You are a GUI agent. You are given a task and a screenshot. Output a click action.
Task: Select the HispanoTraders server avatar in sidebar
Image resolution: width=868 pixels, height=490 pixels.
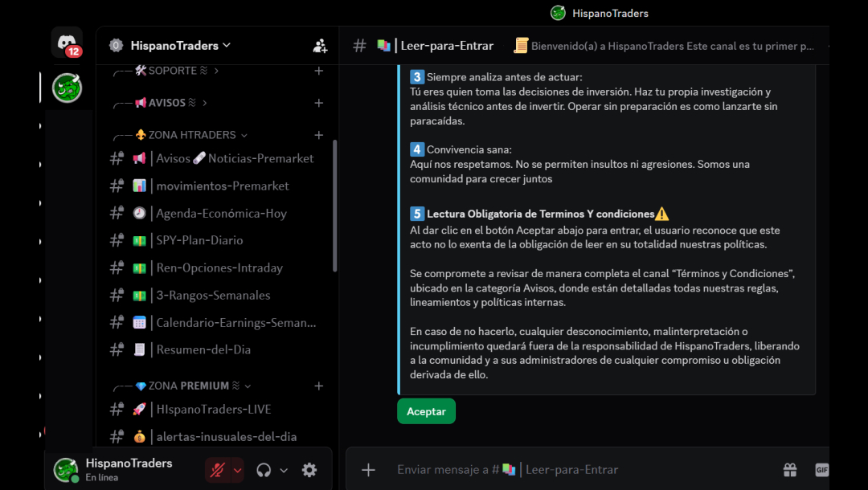[67, 88]
